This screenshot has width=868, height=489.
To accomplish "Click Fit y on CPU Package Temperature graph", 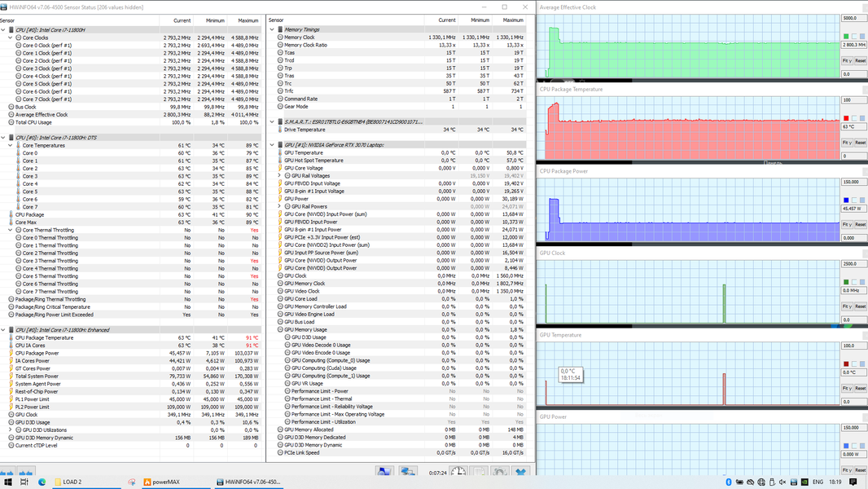I will 847,143.
